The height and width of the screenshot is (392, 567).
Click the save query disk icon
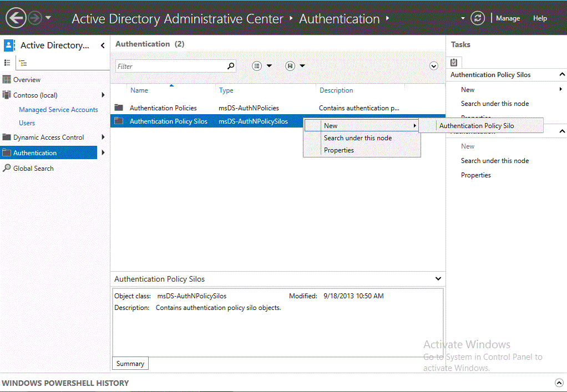290,66
